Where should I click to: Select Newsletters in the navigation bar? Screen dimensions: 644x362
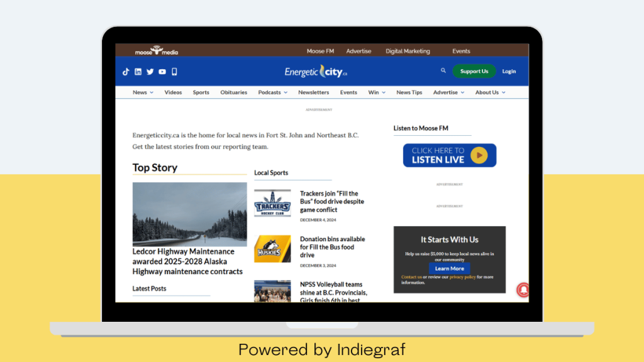(313, 92)
